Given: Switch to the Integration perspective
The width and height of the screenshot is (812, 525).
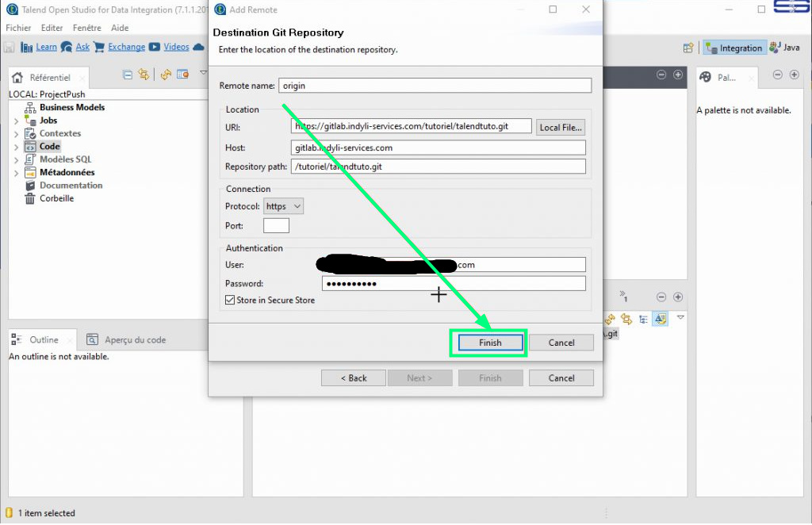Looking at the screenshot, I should click(734, 48).
